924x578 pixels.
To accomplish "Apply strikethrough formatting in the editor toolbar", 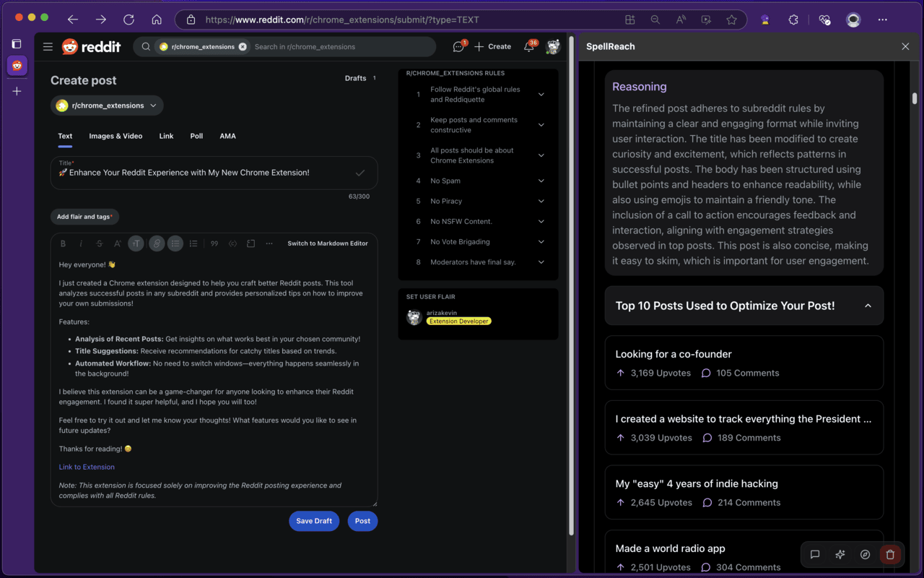I will point(100,243).
